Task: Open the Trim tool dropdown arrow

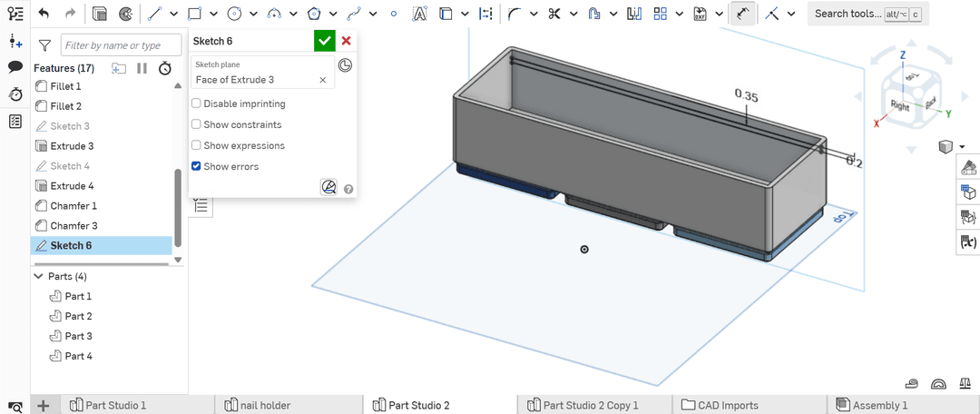Action: point(573,14)
